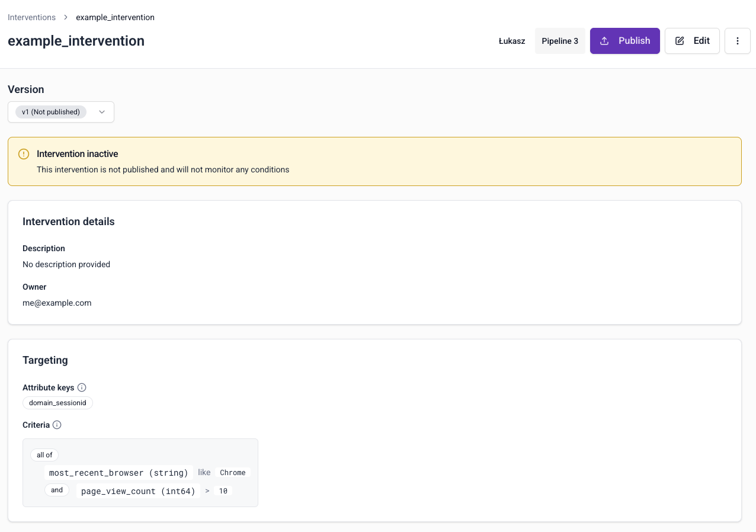Click the page_view_count criteria field

137,491
